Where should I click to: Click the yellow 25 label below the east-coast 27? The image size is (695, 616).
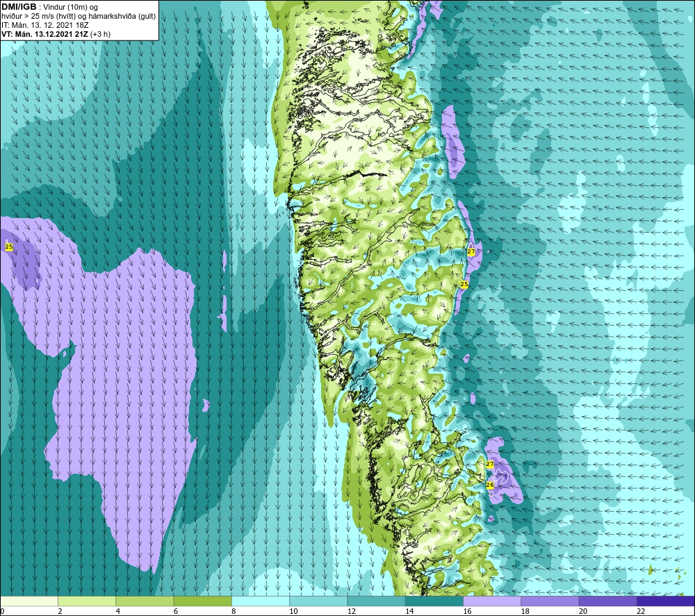[464, 284]
